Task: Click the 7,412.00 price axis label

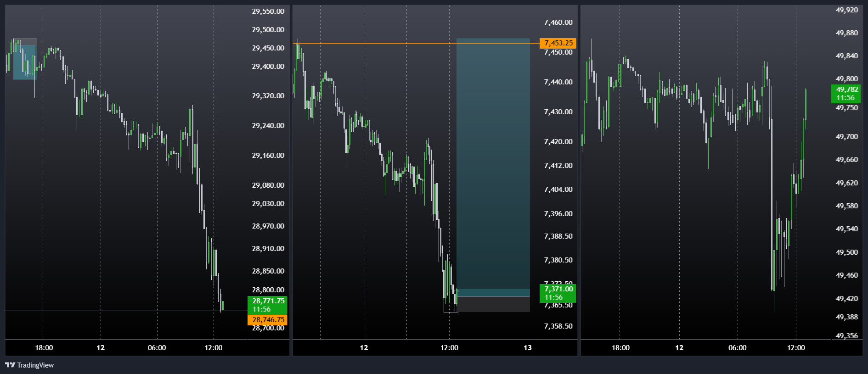Action: click(558, 165)
